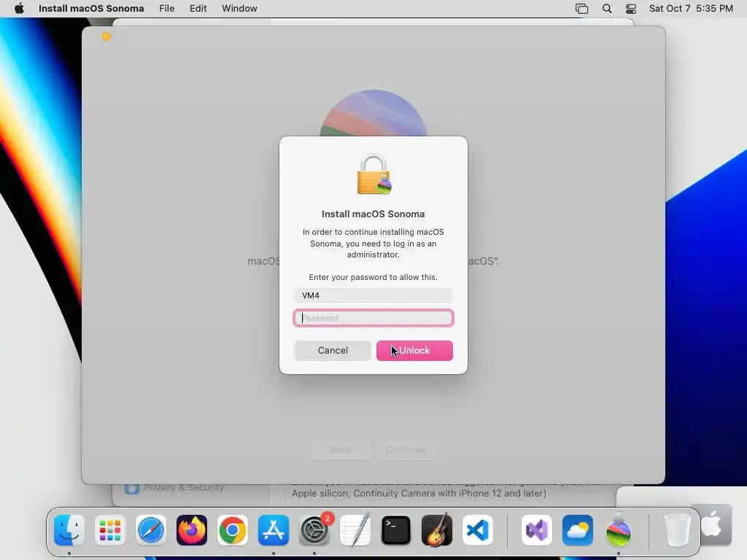Image resolution: width=747 pixels, height=560 pixels.
Task: Open the Apple menu
Action: (19, 9)
